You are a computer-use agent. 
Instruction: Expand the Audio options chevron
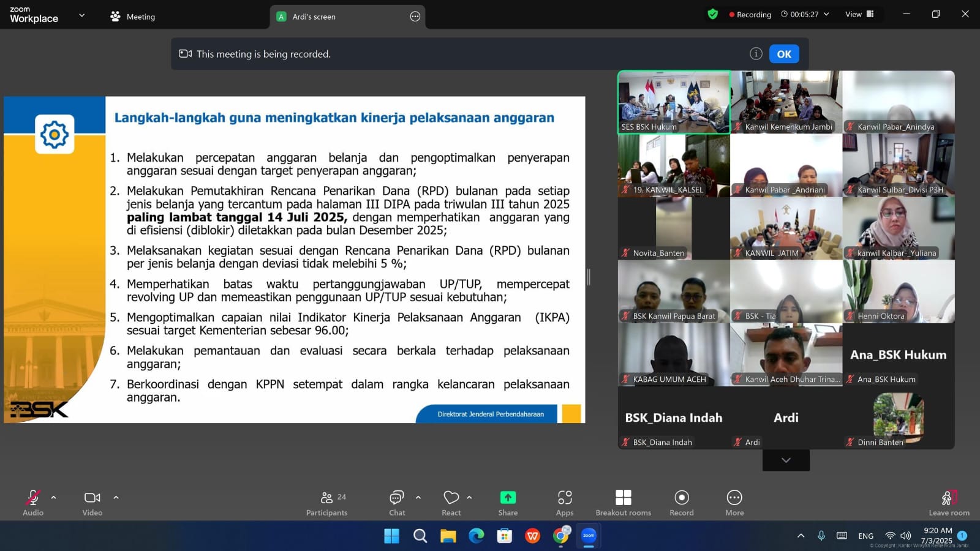tap(53, 497)
